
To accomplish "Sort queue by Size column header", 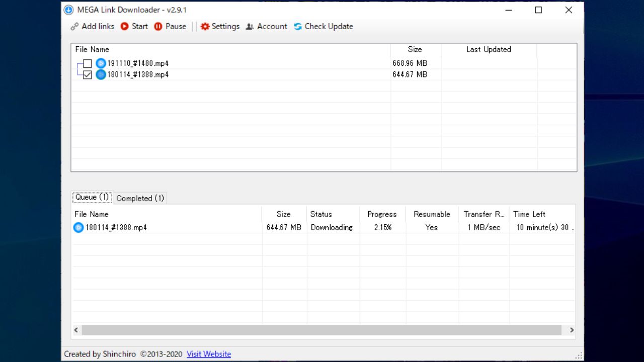I will (x=284, y=214).
